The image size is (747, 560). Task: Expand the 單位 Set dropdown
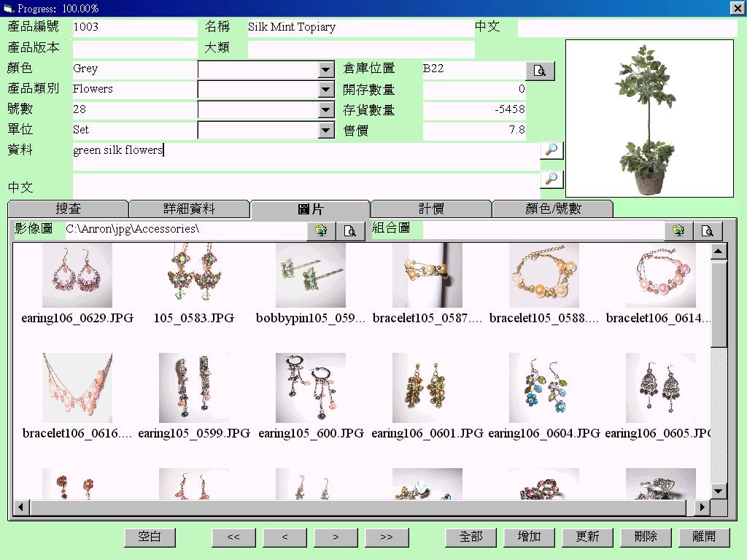(326, 131)
